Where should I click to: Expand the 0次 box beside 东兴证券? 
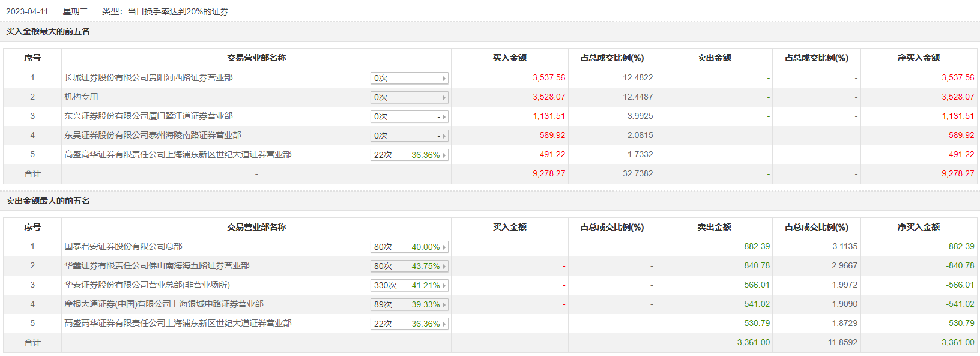(409, 117)
